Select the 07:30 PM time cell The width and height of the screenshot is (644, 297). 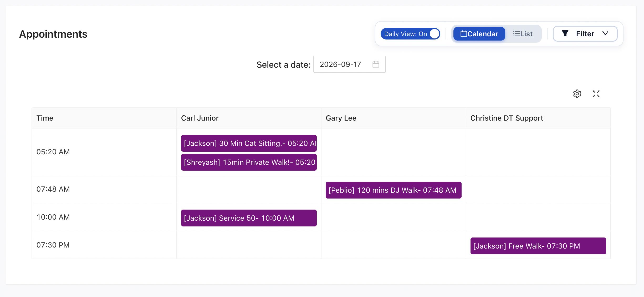[104, 245]
